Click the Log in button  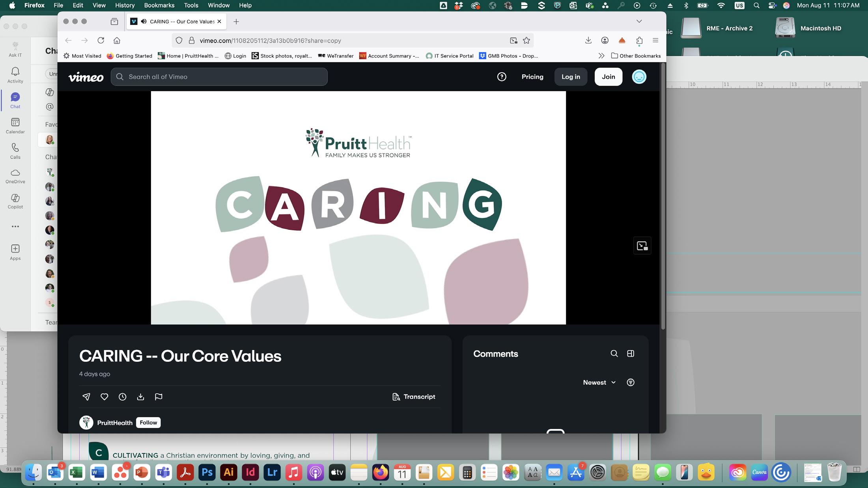coord(571,77)
